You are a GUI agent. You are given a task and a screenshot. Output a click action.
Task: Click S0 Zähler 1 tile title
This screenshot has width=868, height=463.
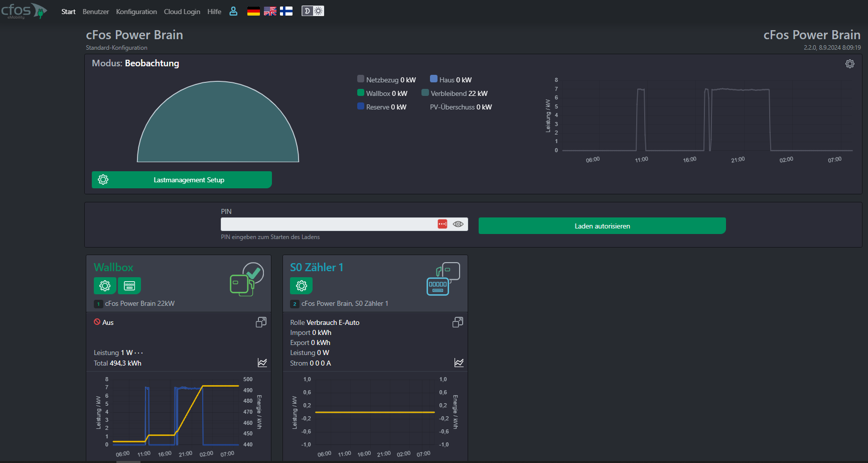(x=317, y=267)
